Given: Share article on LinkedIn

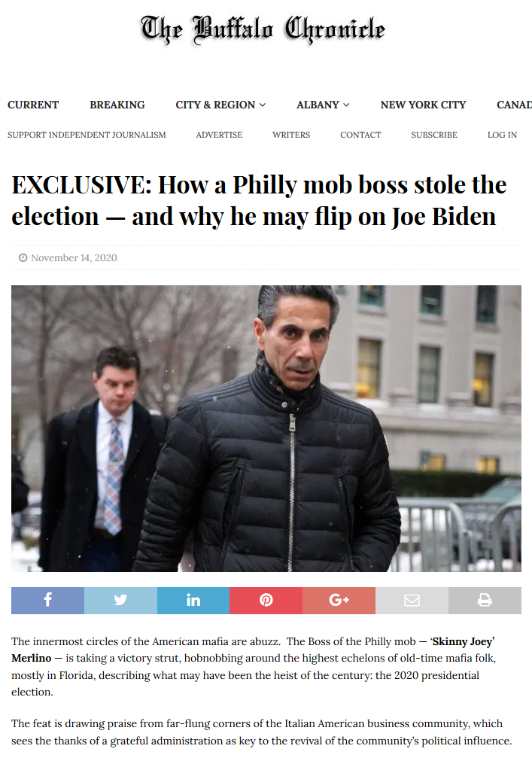Looking at the screenshot, I should (x=193, y=601).
